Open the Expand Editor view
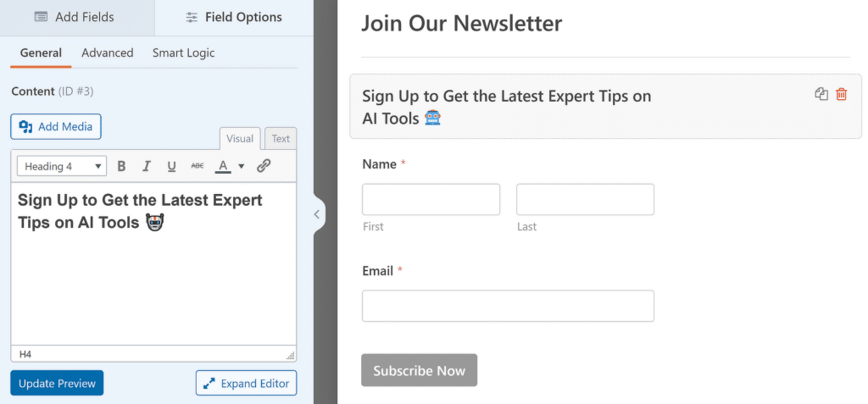The image size is (868, 404). point(247,383)
